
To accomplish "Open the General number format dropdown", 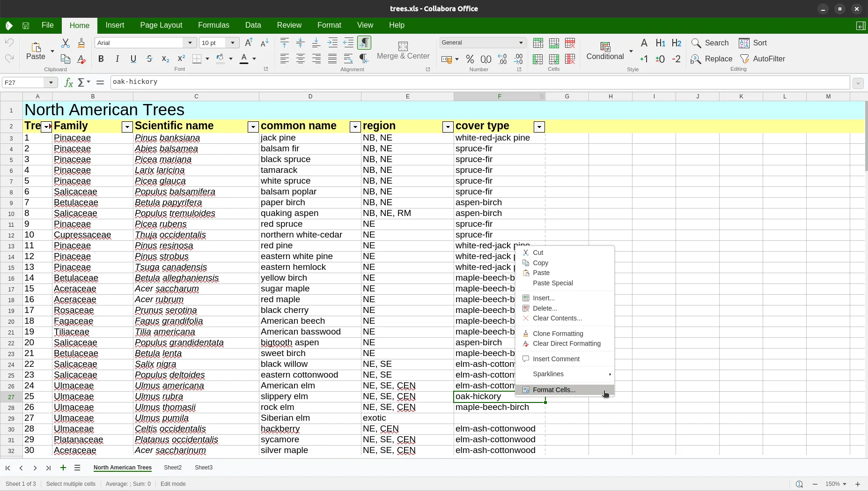I will click(521, 43).
